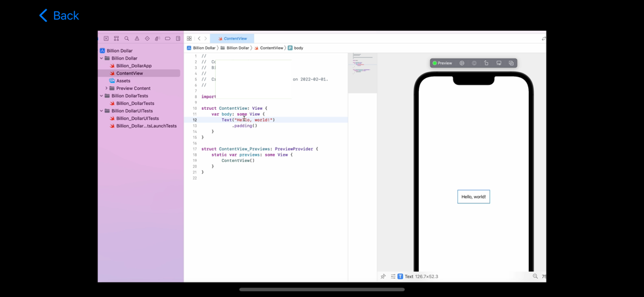Click .padding() on line 13
The image size is (644, 297).
(x=245, y=126)
